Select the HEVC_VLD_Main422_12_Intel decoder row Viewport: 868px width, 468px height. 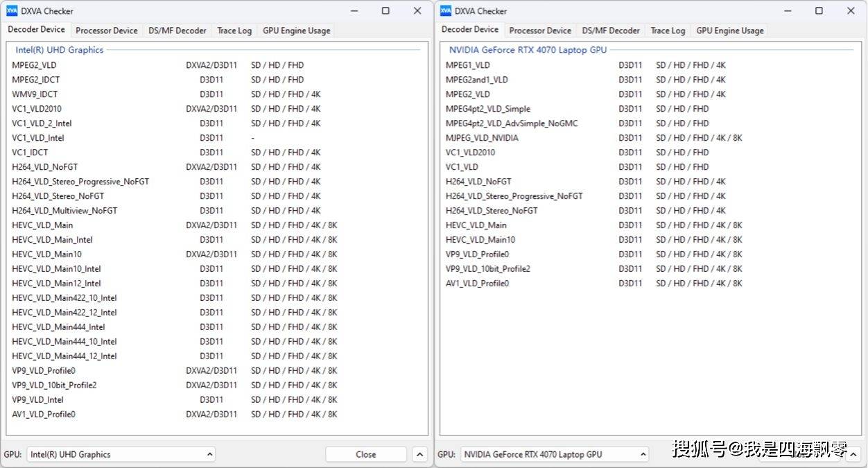216,313
